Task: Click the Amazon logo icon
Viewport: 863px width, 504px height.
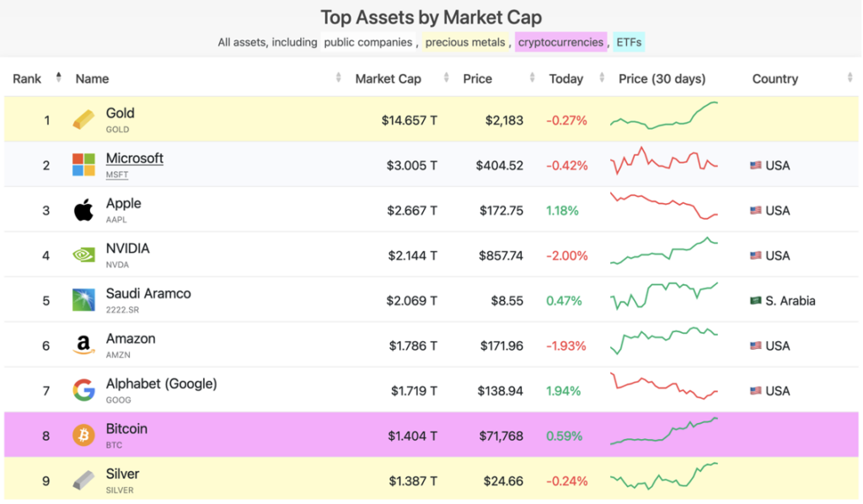Action: click(x=84, y=346)
